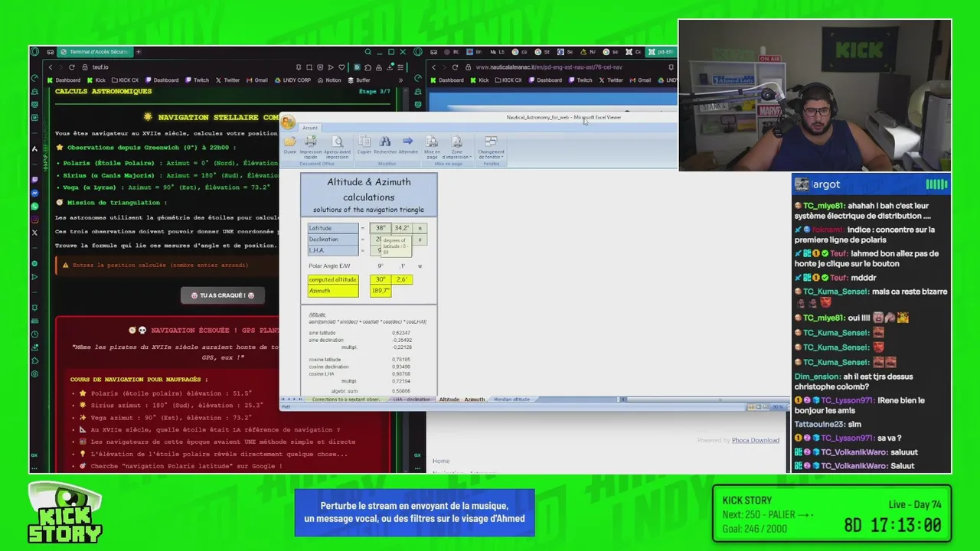
Task: Click the Home link on the nautical almanac page
Action: (x=441, y=461)
